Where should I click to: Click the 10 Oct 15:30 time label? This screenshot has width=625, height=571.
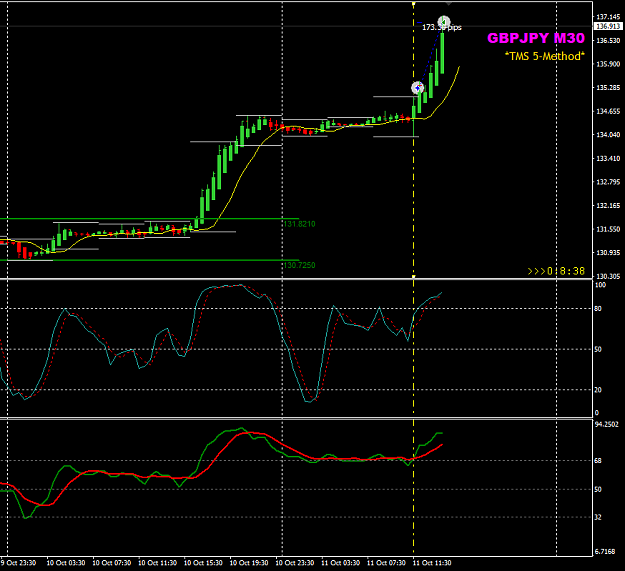203,563
